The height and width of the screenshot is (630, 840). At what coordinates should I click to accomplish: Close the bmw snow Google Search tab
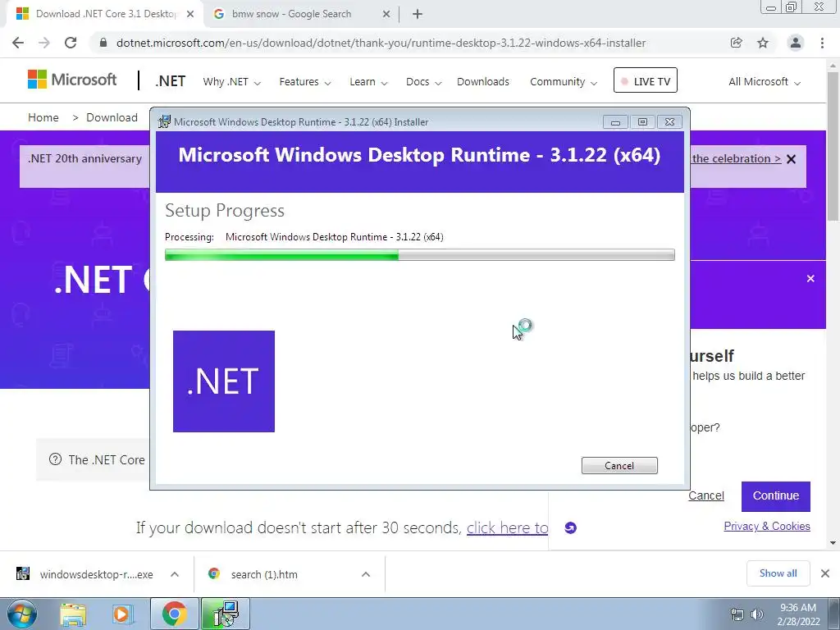click(x=386, y=15)
